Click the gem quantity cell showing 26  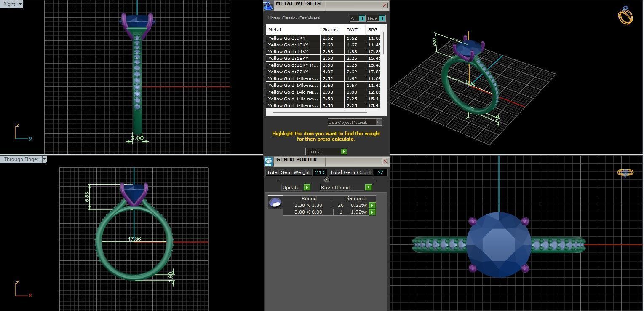coord(340,206)
